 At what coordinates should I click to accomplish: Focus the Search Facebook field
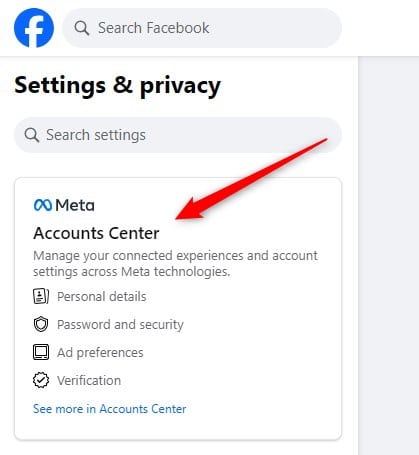click(202, 28)
